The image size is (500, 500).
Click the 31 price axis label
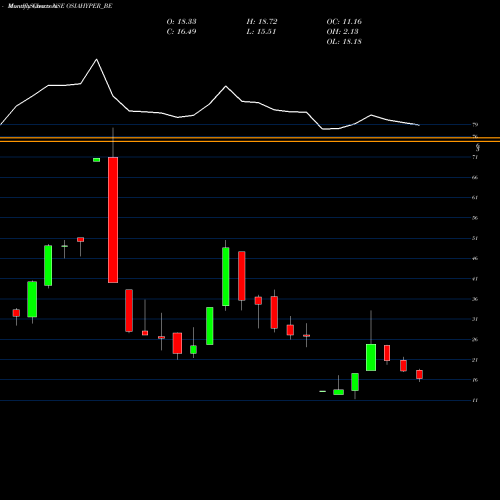coord(475,319)
